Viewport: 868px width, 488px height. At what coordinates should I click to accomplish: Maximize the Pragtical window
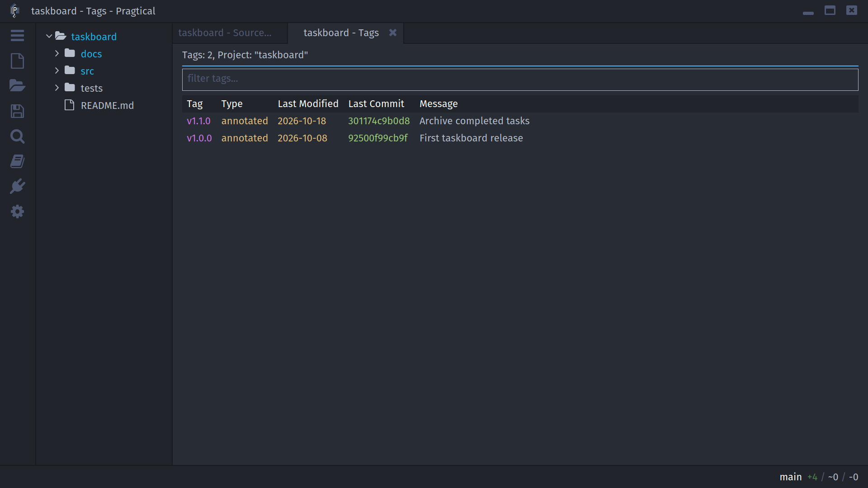coord(830,10)
